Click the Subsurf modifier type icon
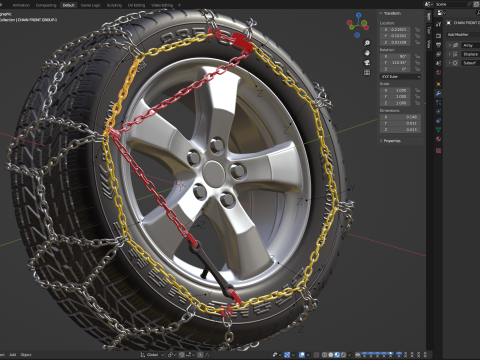This screenshot has height=360, width=480. tap(456, 63)
